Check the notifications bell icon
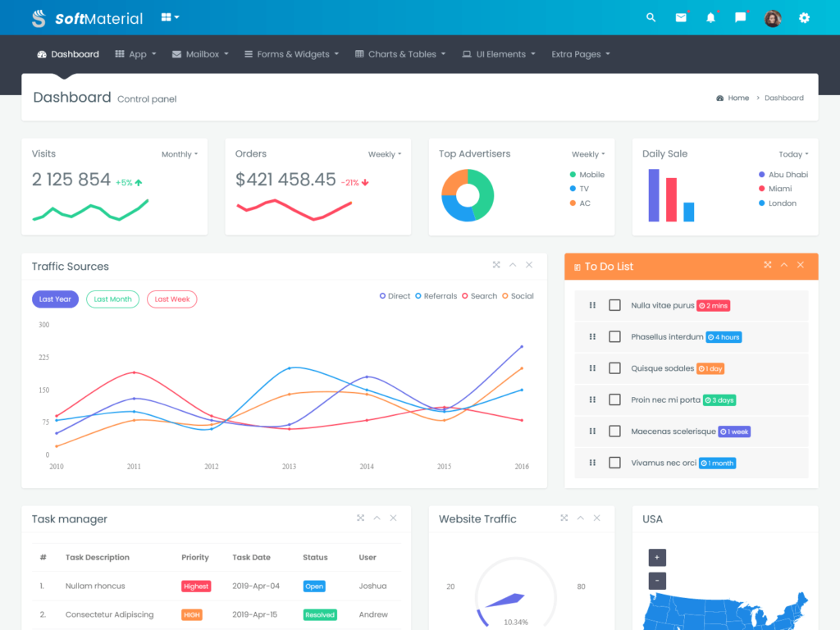This screenshot has height=630, width=840. [710, 17]
